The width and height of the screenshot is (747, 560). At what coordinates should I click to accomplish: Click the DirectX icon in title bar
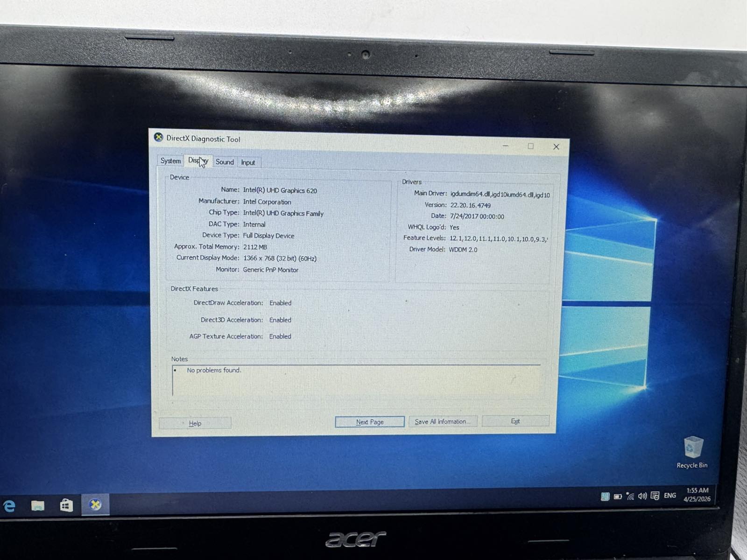pyautogui.click(x=159, y=137)
